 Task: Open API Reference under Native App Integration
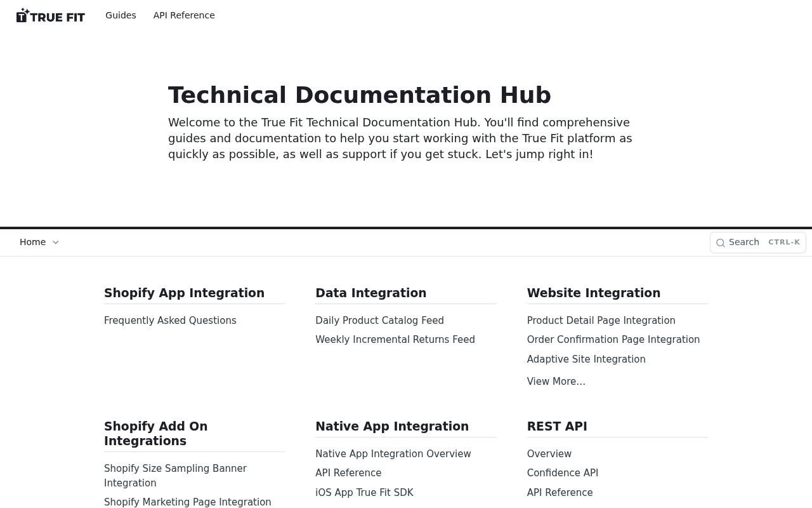348,473
